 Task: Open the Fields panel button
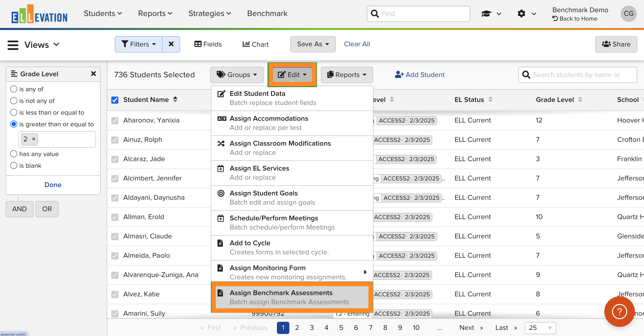click(208, 44)
